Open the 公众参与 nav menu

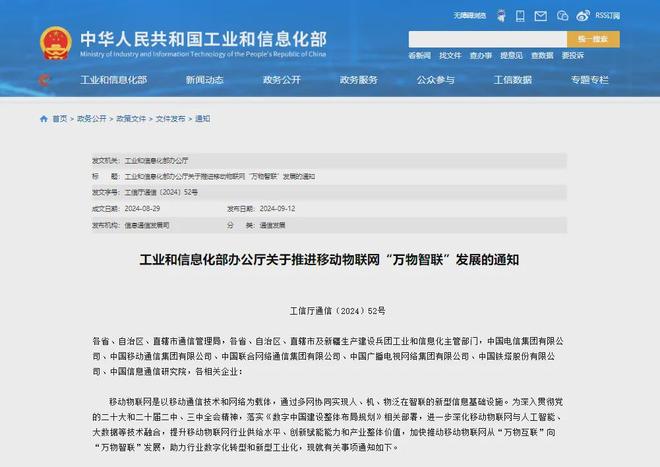(x=436, y=80)
